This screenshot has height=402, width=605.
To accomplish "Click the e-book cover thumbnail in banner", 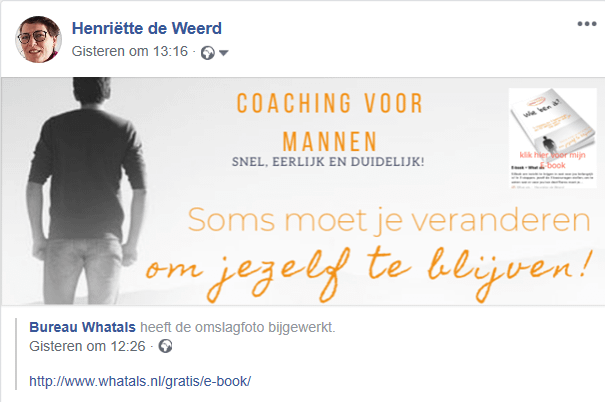I will tap(553, 120).
